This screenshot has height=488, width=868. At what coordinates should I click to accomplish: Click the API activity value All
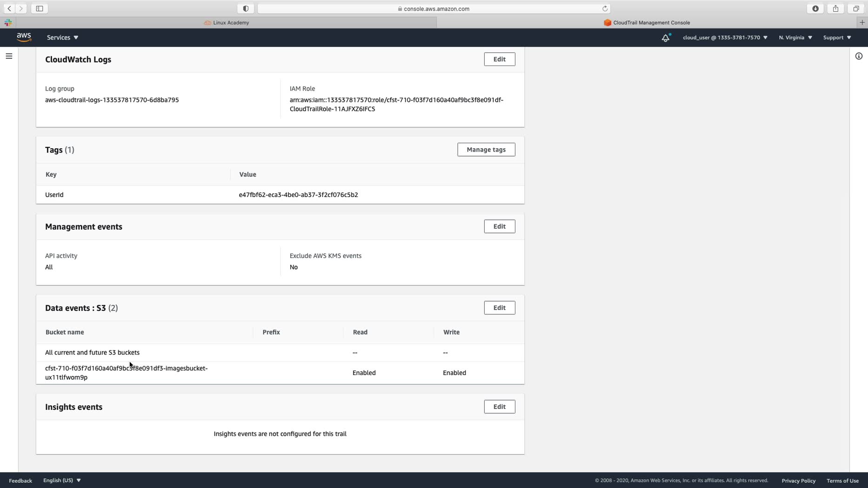[49, 267]
